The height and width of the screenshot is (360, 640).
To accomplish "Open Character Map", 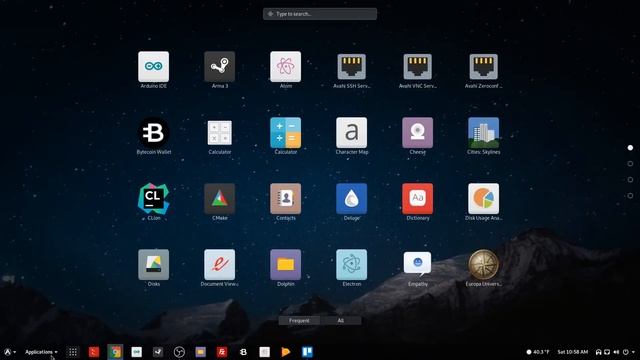I will (351, 133).
